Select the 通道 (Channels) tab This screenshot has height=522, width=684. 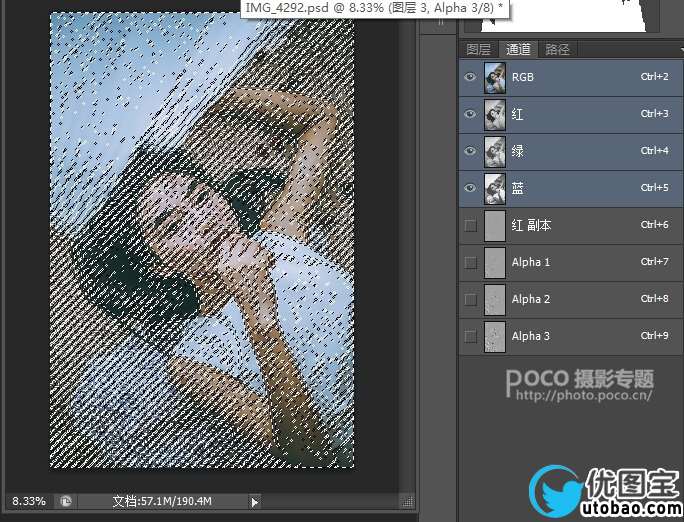click(x=518, y=49)
